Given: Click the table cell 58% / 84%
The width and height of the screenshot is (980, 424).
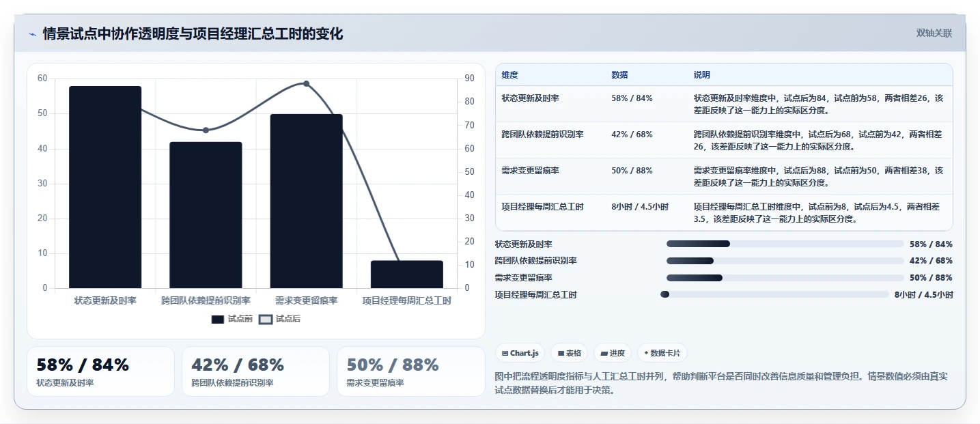Looking at the screenshot, I should (x=632, y=98).
